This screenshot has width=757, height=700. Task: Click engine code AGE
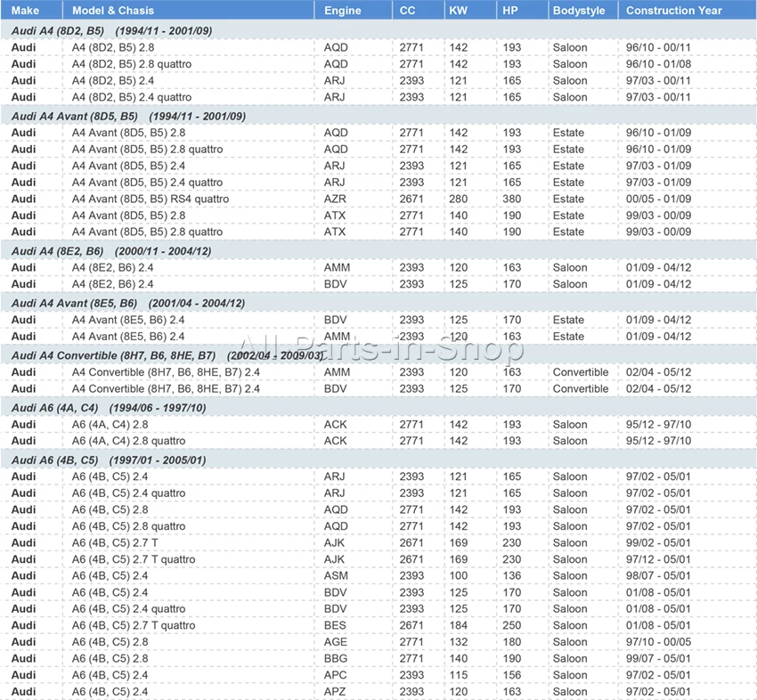[x=335, y=641]
